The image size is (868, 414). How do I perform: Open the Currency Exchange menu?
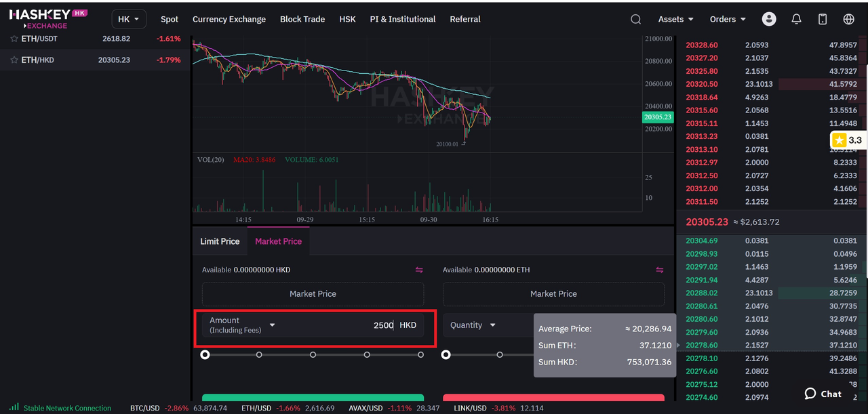coord(229,20)
